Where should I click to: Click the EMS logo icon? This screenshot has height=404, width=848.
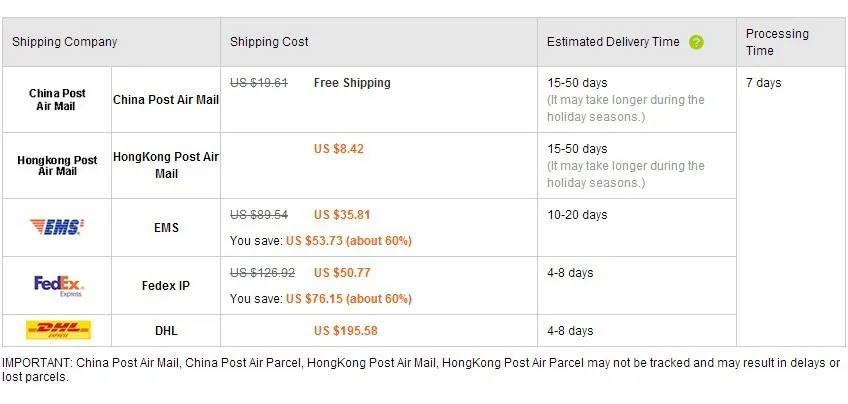(57, 227)
